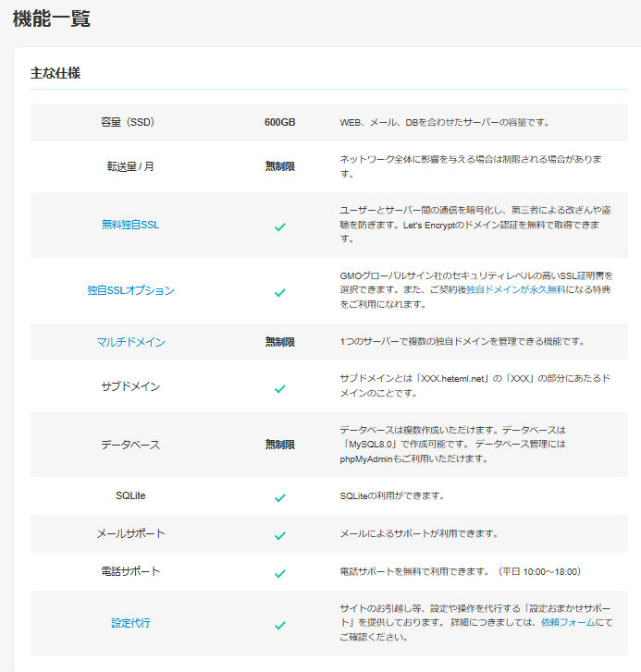Image resolution: width=641 pixels, height=672 pixels.
Task: Open the 無料独自SSL link
Action: click(130, 225)
